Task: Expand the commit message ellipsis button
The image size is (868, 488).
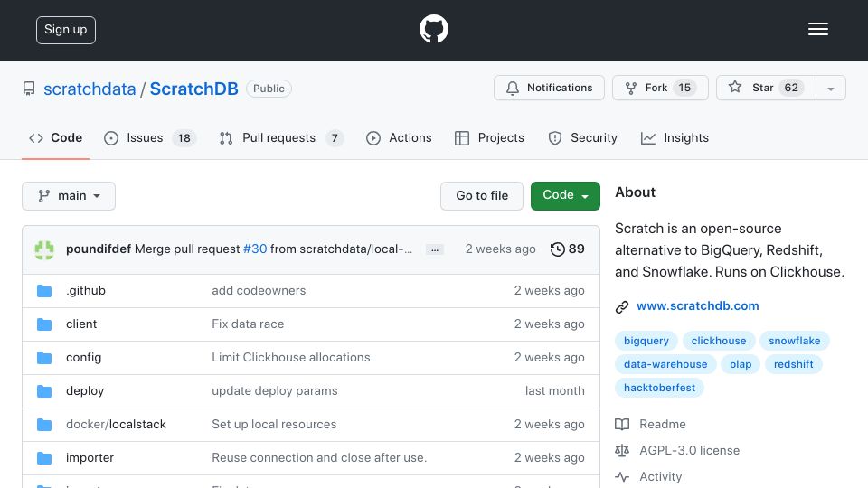Action: pos(435,250)
